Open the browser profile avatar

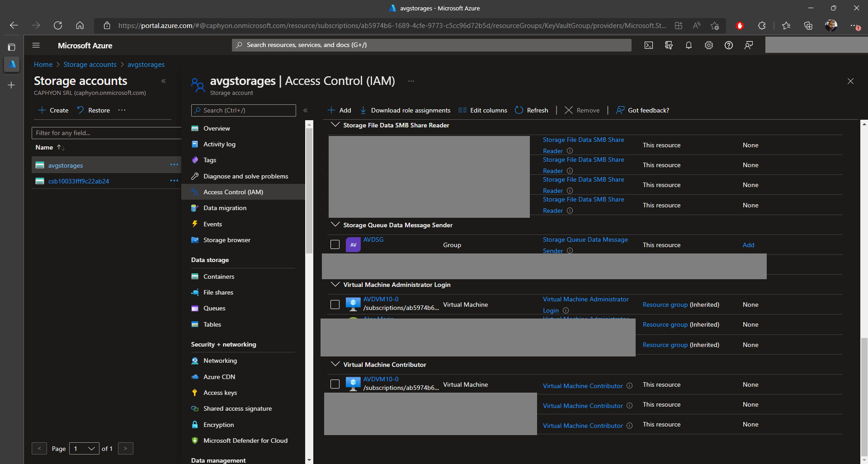click(x=831, y=26)
